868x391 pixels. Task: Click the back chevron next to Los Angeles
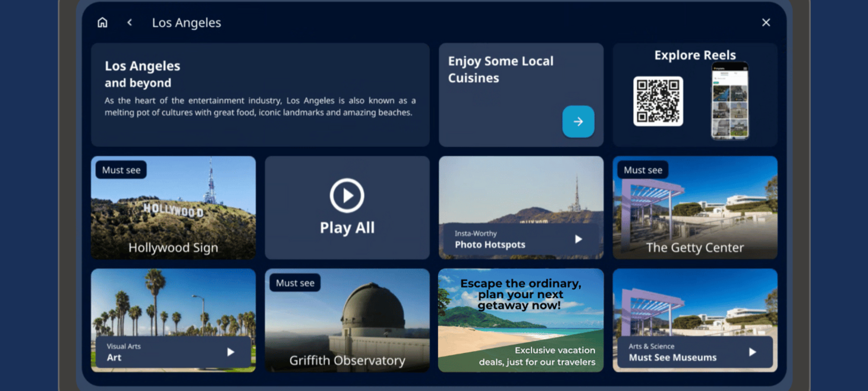[130, 23]
